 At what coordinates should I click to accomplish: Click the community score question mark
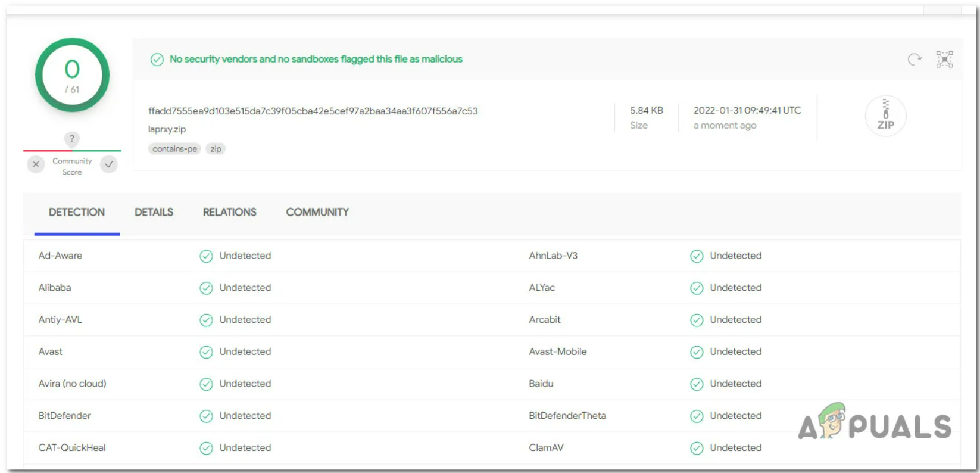pos(72,139)
